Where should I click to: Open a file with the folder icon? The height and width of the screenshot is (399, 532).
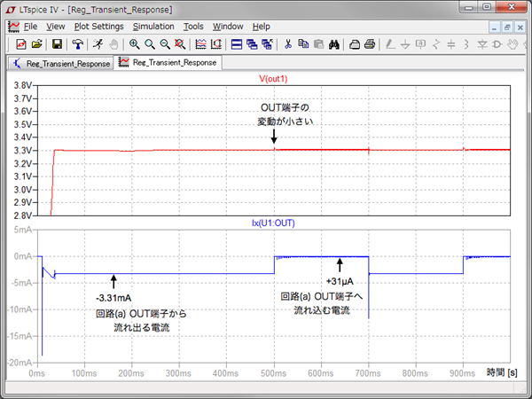coord(37,43)
